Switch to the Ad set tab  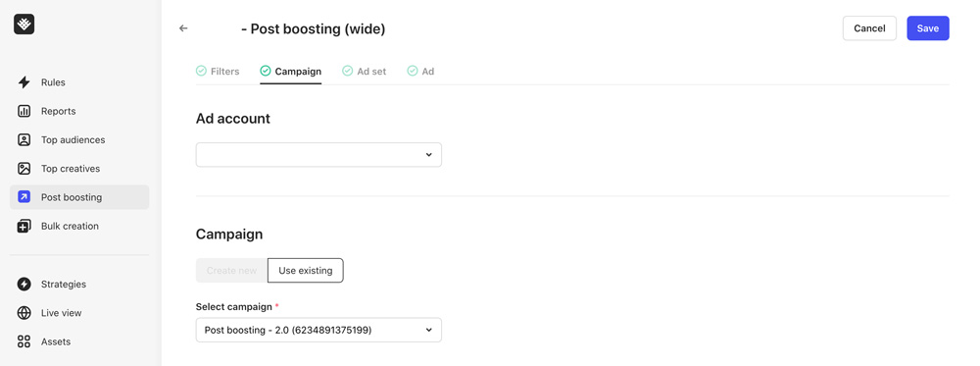pyautogui.click(x=365, y=72)
